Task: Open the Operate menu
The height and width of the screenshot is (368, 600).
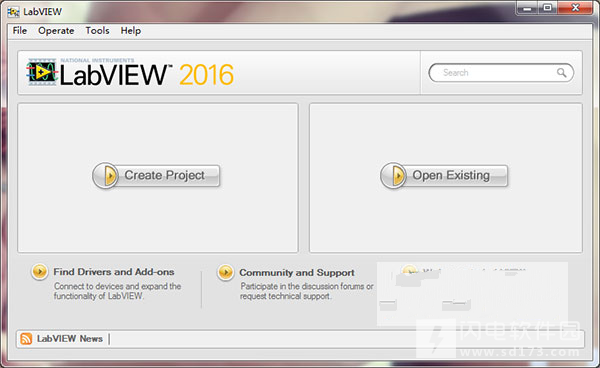Action: 56,31
